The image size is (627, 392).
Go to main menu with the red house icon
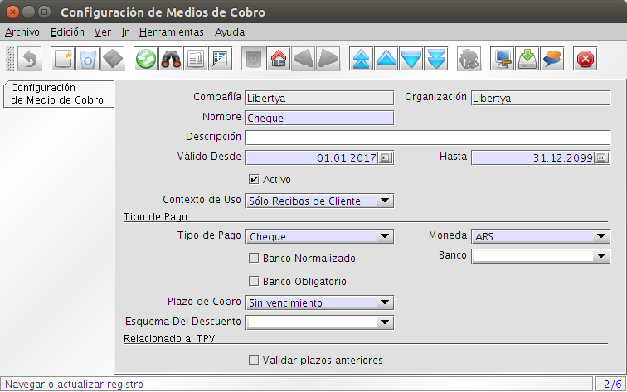(278, 59)
